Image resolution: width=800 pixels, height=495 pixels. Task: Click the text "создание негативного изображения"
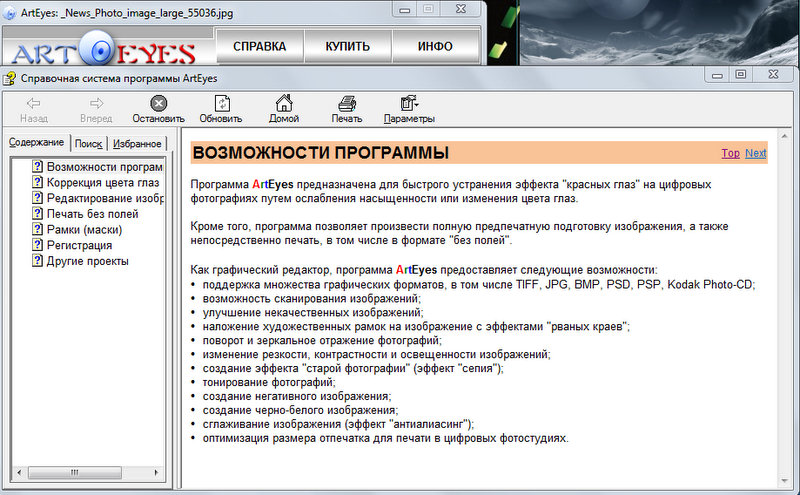(x=296, y=396)
